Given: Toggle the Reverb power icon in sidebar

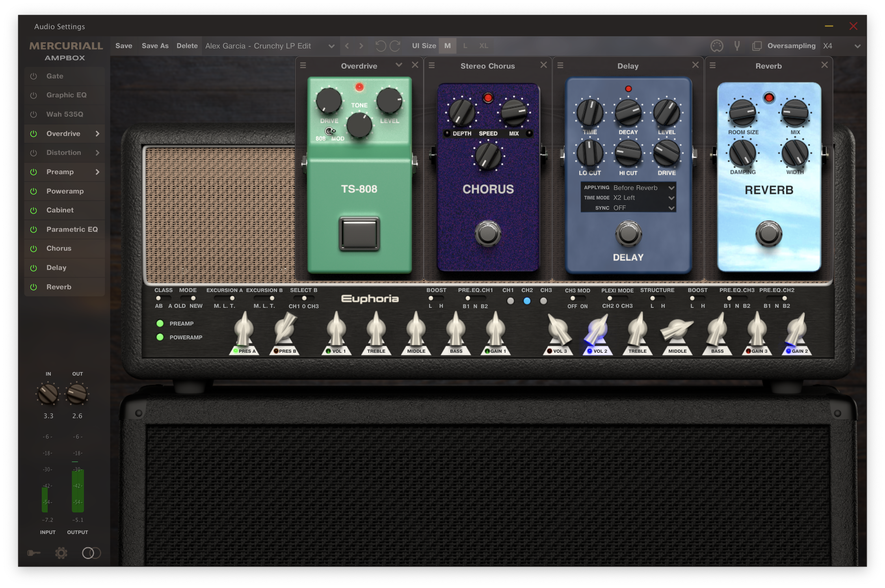Looking at the screenshot, I should pos(33,287).
